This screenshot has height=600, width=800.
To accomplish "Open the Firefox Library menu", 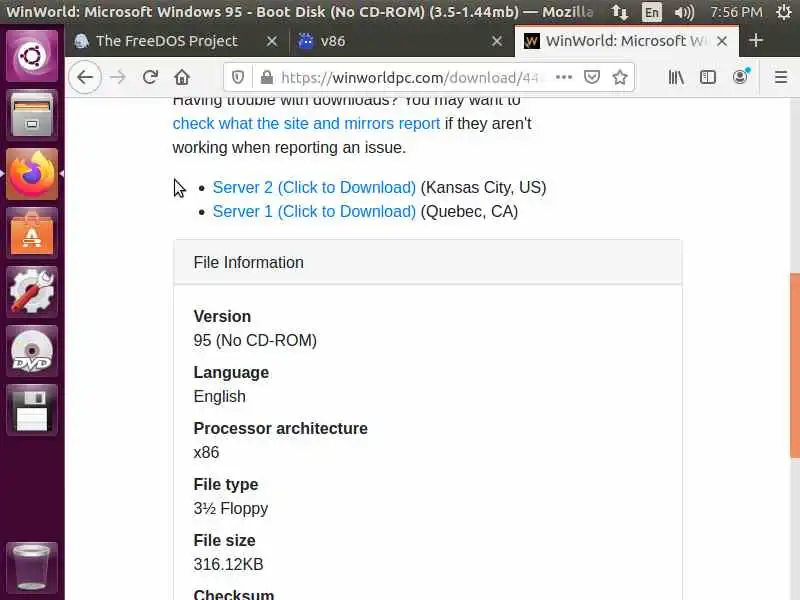I will [676, 78].
